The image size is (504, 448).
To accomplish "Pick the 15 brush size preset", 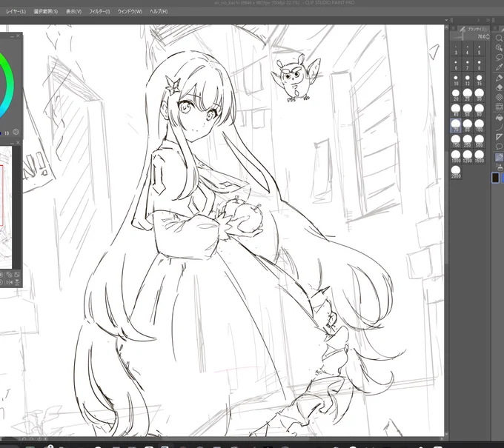I will [x=480, y=80].
